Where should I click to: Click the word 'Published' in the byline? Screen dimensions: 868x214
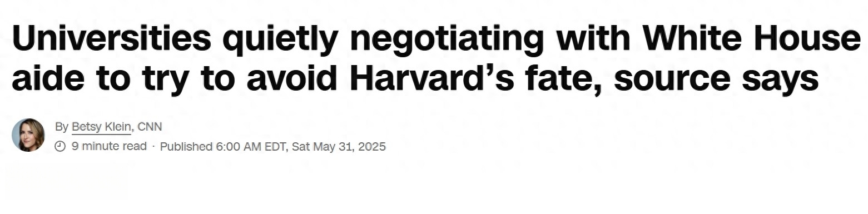click(x=186, y=147)
